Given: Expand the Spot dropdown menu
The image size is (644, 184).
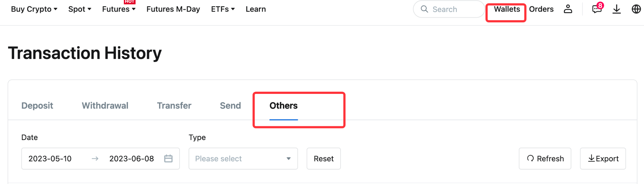Looking at the screenshot, I should (80, 9).
